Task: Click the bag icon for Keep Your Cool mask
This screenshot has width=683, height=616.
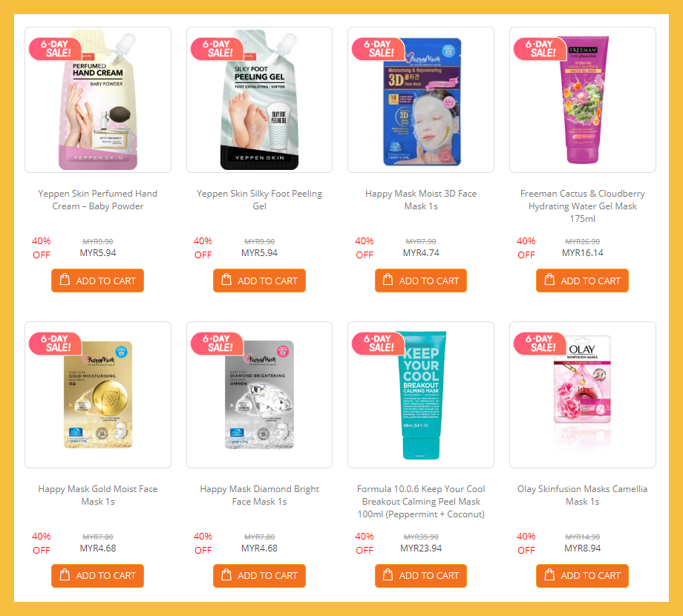Action: 388,574
